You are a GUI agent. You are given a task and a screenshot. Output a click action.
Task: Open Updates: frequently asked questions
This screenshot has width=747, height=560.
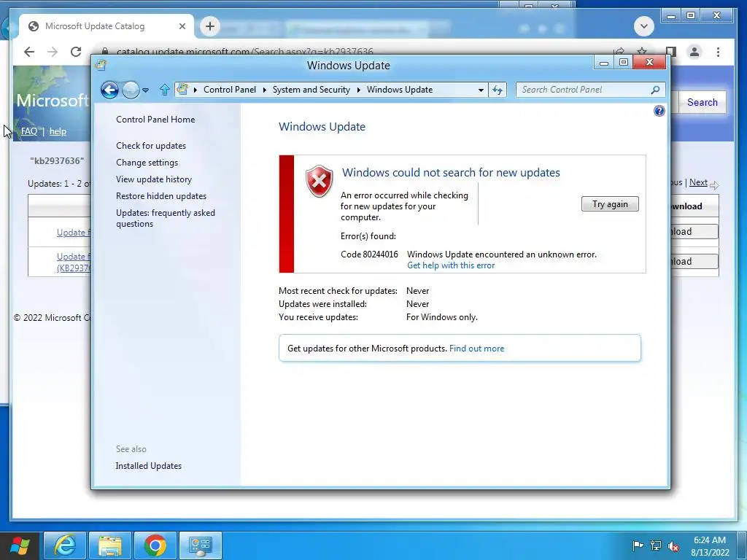click(166, 218)
